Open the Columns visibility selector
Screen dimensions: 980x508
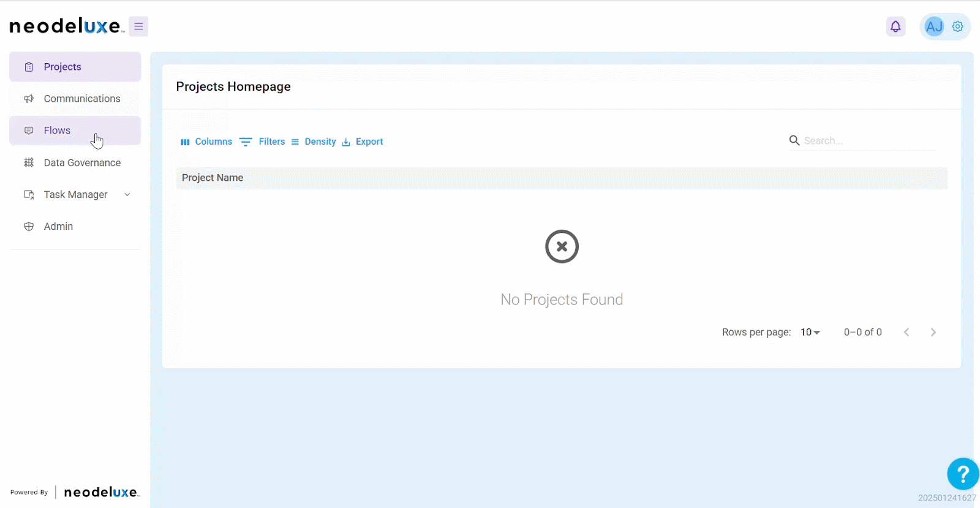click(206, 142)
